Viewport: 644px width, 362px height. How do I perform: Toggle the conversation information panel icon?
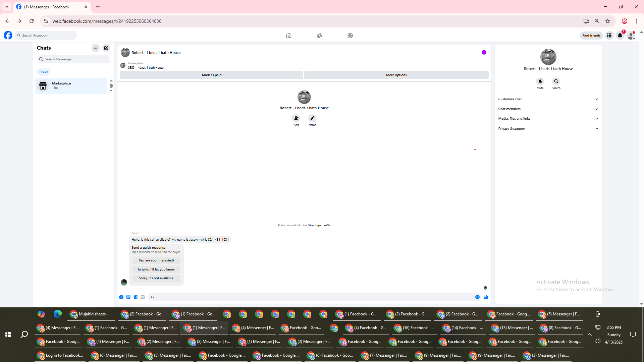click(x=484, y=52)
